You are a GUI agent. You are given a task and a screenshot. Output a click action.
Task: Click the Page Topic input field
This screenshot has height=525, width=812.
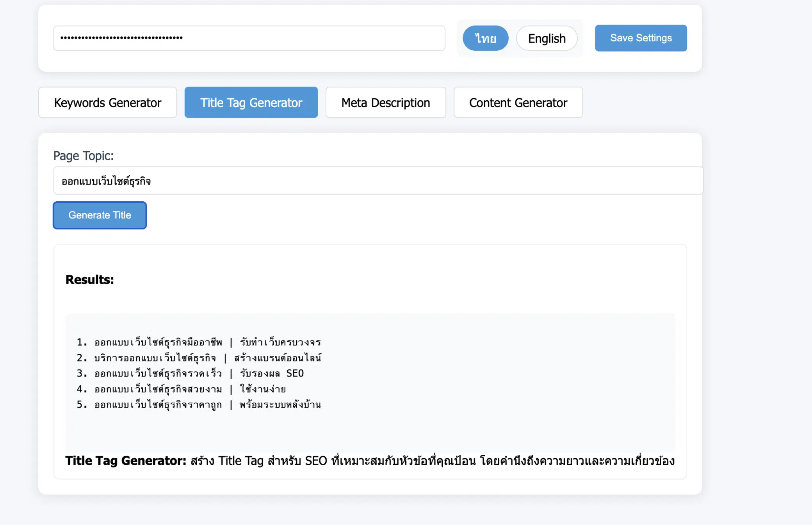pyautogui.click(x=378, y=181)
